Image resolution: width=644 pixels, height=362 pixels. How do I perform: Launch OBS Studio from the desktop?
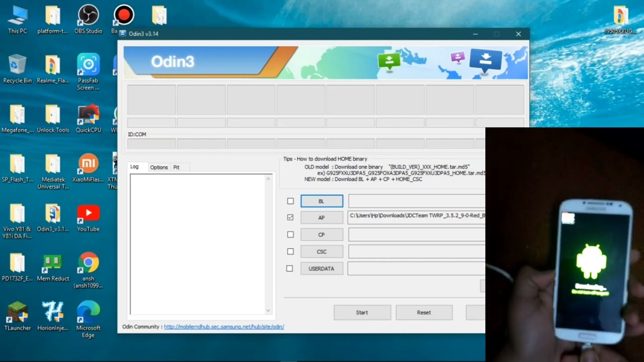pos(88,20)
